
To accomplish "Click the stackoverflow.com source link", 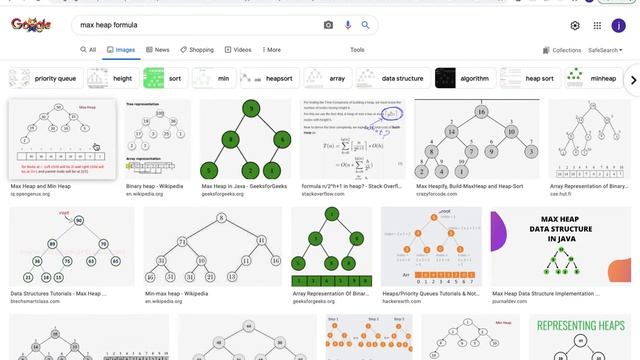I will click(x=323, y=194).
